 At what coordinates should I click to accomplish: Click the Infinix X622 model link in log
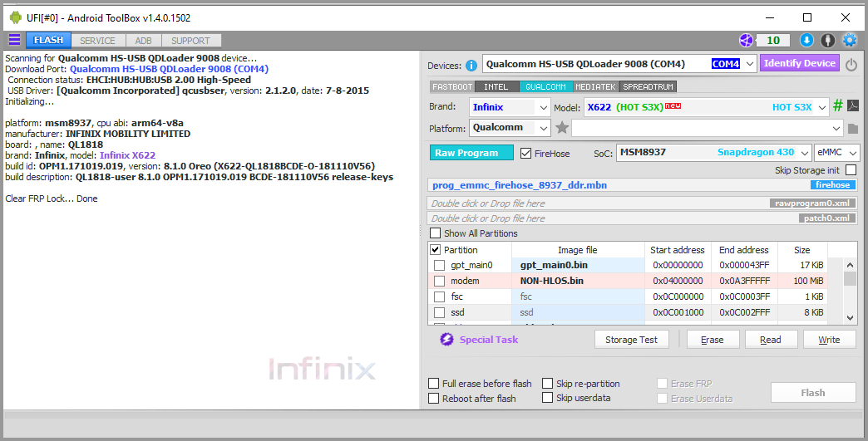127,155
